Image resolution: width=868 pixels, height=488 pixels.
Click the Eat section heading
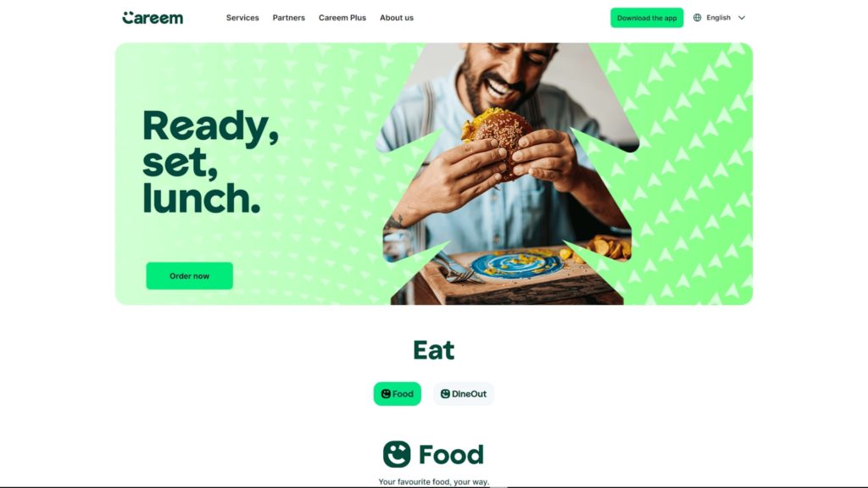pos(433,350)
